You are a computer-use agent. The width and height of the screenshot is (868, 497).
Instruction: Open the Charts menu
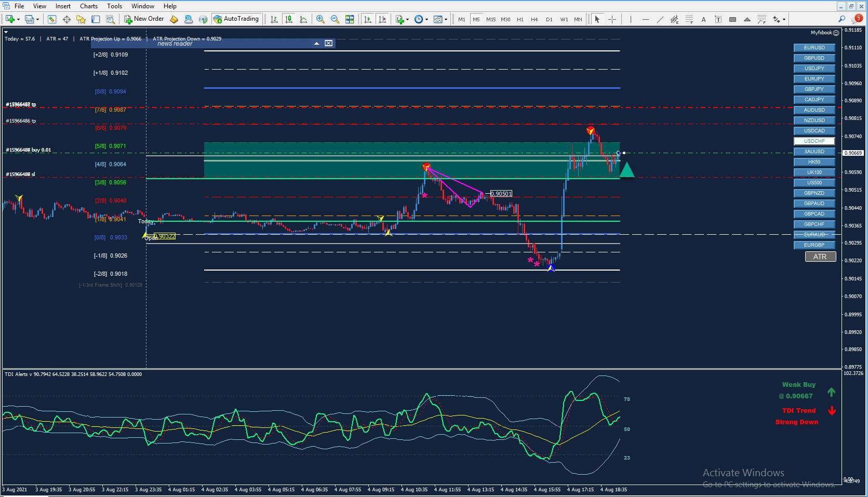(88, 6)
